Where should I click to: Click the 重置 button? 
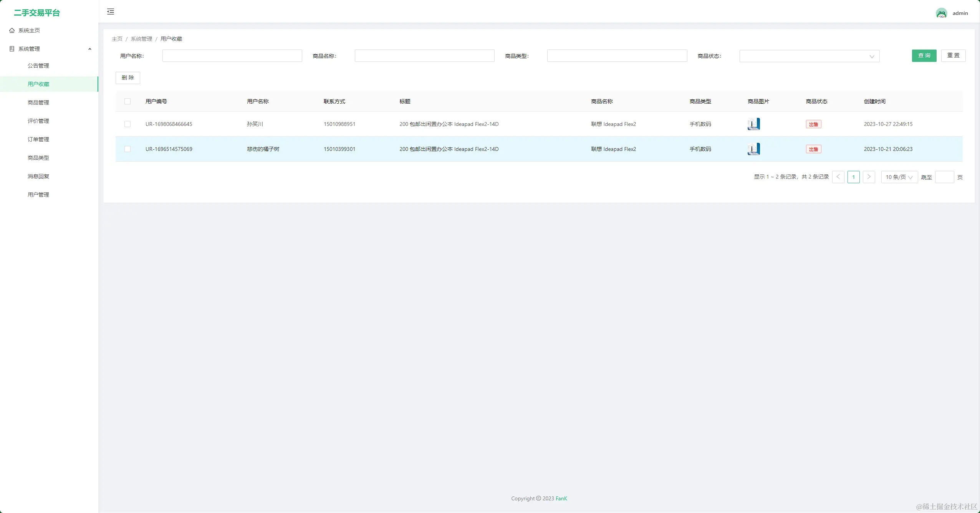(x=953, y=56)
